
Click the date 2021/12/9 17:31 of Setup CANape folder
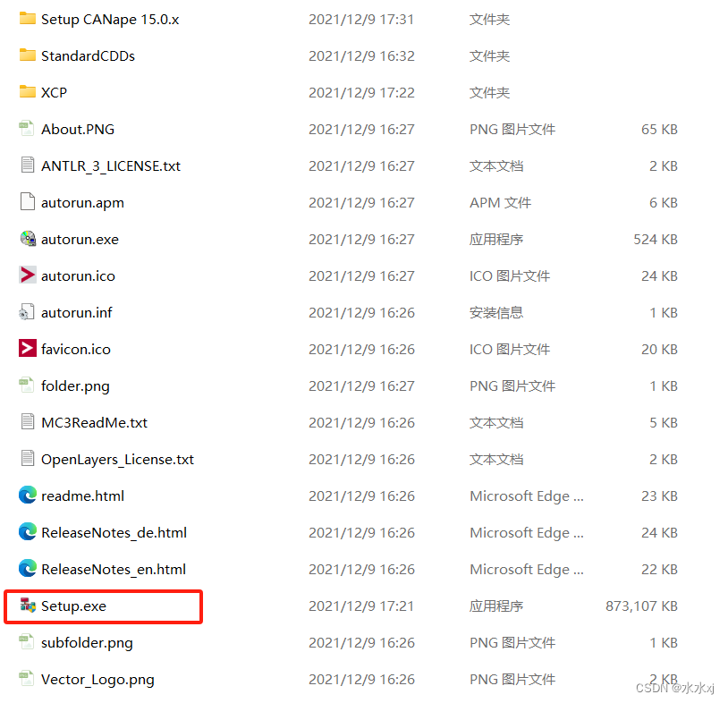pyautogui.click(x=361, y=20)
